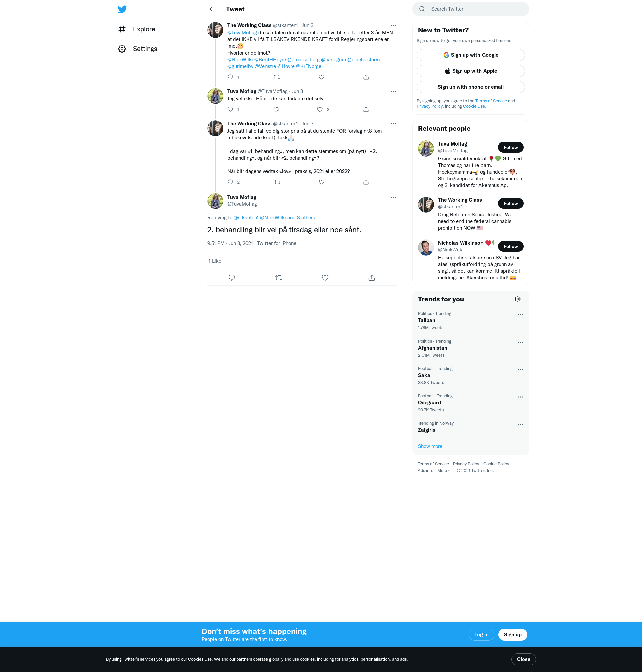The width and height of the screenshot is (642, 672).
Task: Click @KrFNorge mention
Action: pos(308,67)
